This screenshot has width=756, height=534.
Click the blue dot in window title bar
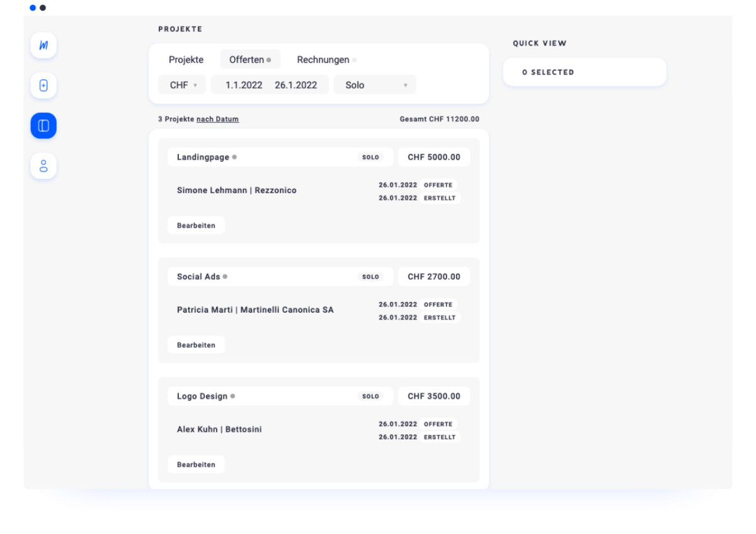(x=33, y=8)
